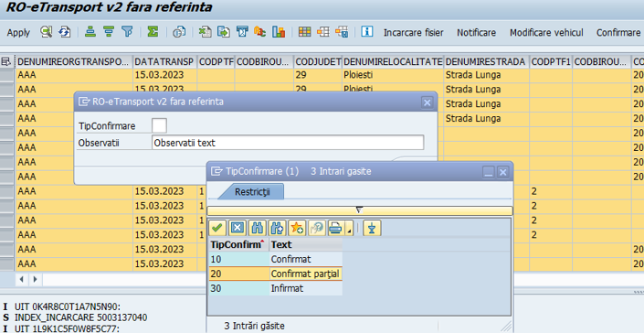Image resolution: width=644 pixels, height=333 pixels.
Task: Sort descending using toolbar icon
Action: 109,32
